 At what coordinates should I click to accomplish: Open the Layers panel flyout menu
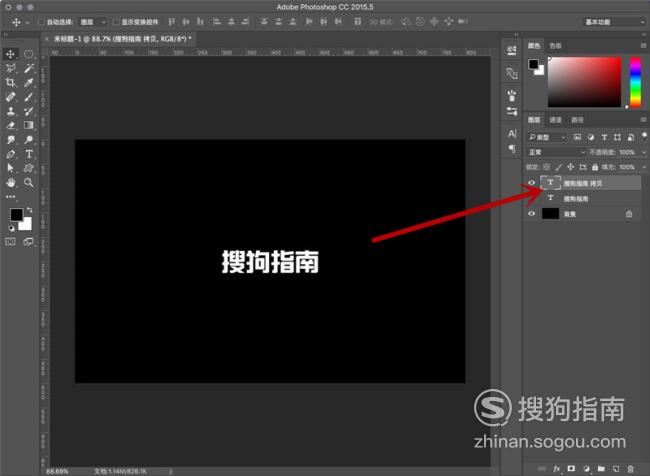643,120
